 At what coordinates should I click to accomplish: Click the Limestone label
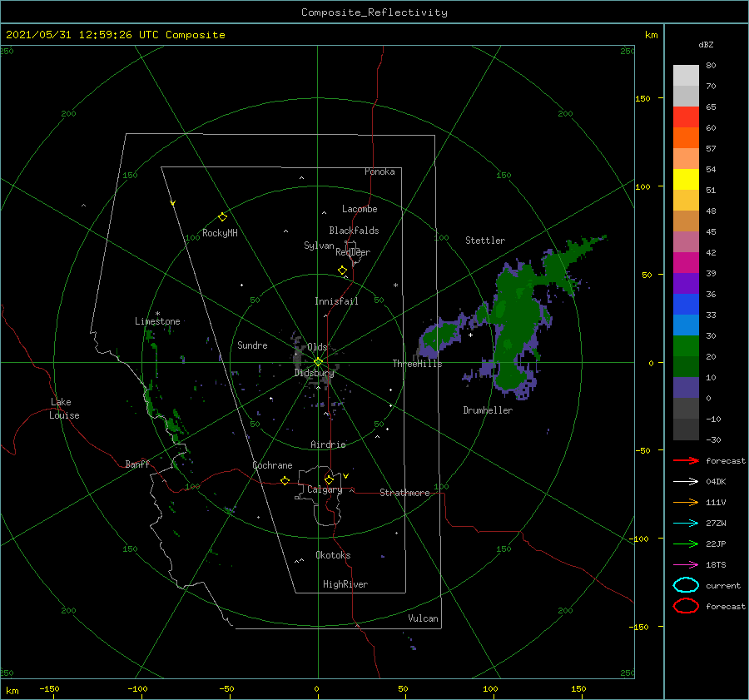(x=157, y=321)
